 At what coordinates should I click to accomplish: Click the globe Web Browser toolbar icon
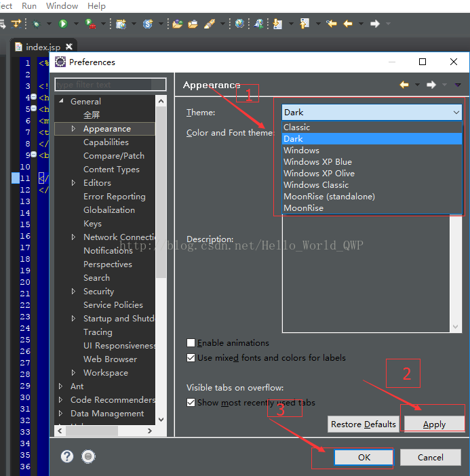239,23
